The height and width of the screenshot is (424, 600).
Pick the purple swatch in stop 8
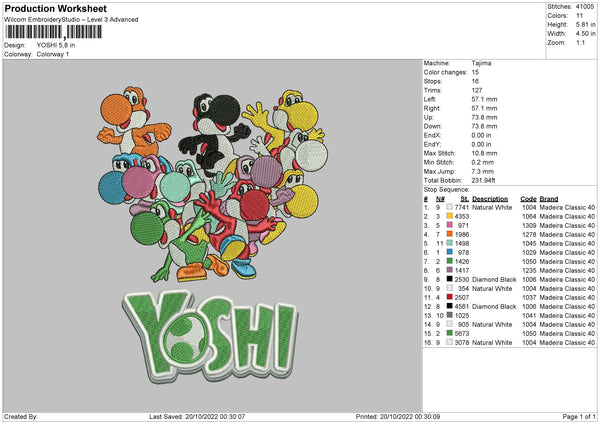pos(452,270)
